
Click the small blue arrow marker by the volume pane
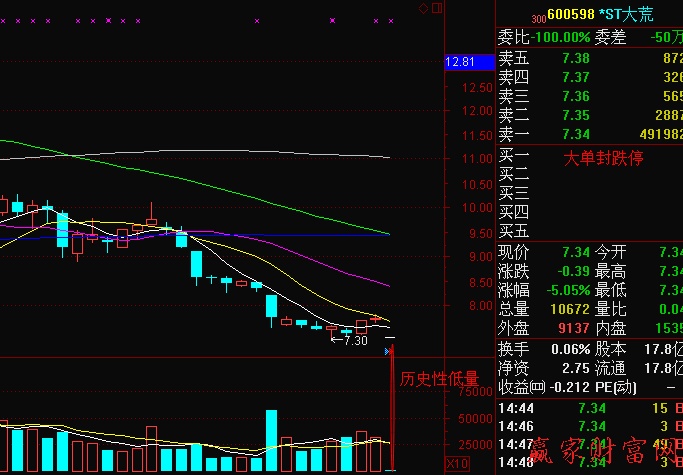point(387,351)
